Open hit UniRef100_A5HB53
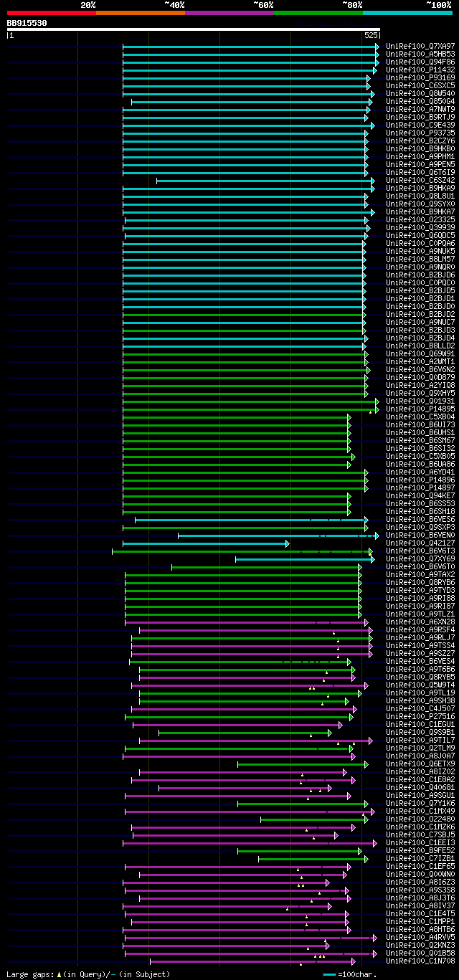The image size is (459, 980). [420, 54]
